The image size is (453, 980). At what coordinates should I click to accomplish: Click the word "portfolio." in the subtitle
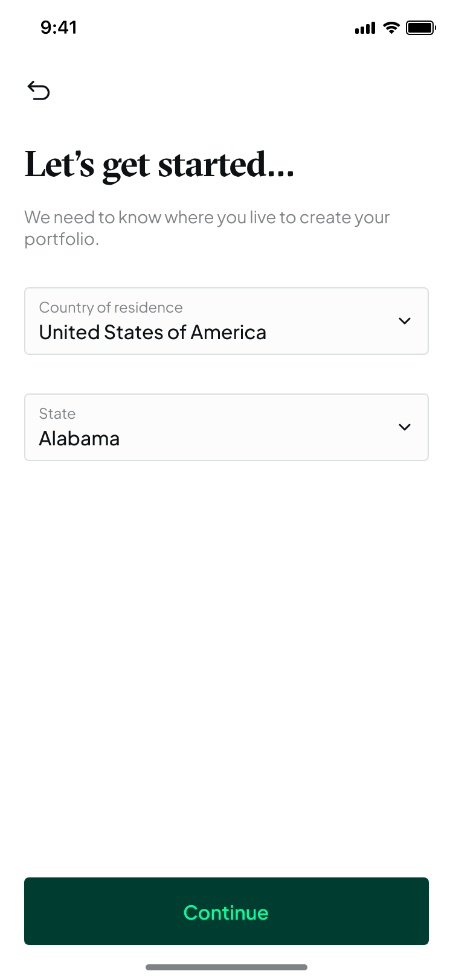(x=61, y=240)
